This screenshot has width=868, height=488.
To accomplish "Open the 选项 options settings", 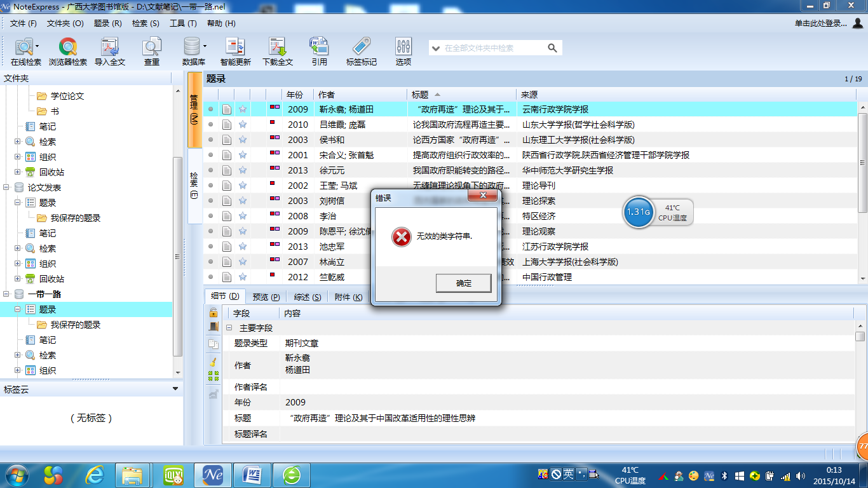I will [x=403, y=52].
